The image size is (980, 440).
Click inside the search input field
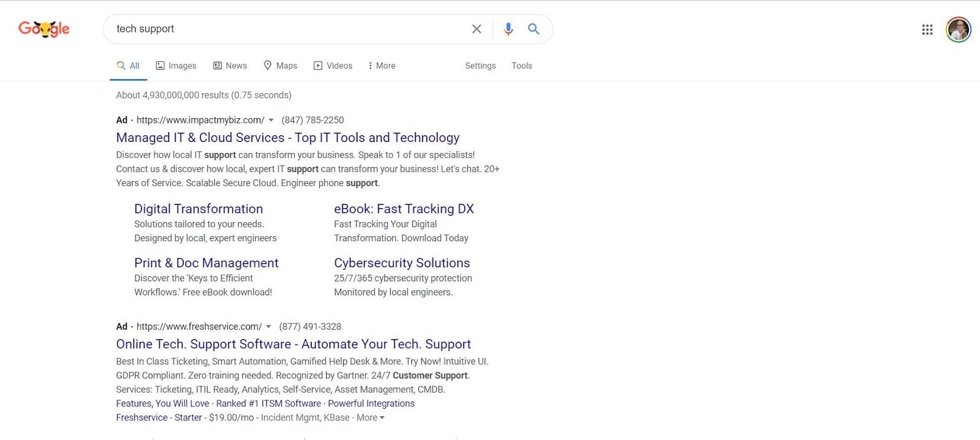[x=276, y=28]
